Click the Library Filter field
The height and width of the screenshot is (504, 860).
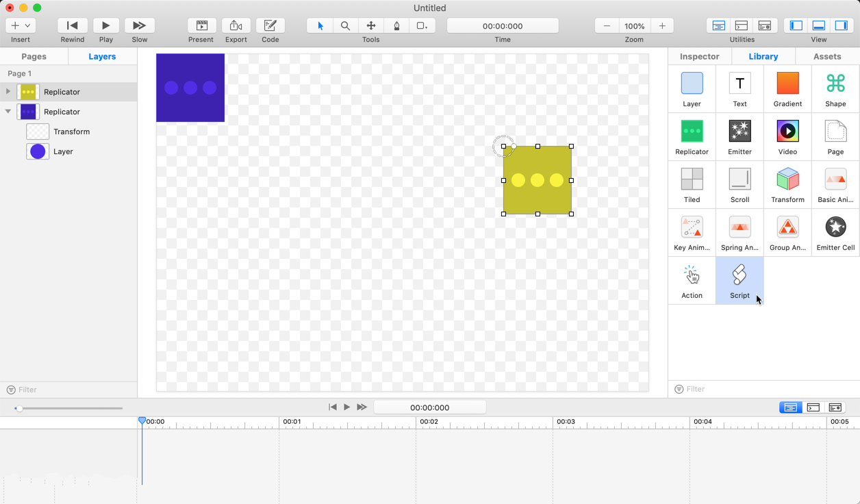[x=764, y=389]
